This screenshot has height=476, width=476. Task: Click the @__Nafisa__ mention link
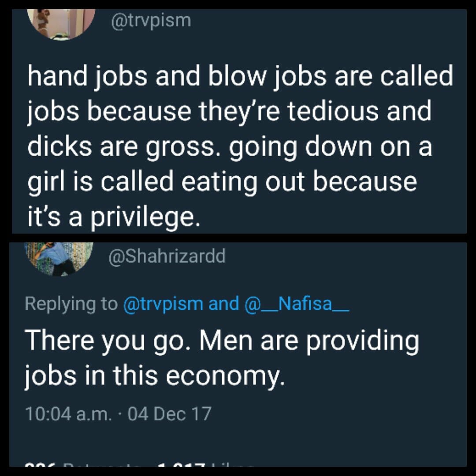pyautogui.click(x=294, y=304)
